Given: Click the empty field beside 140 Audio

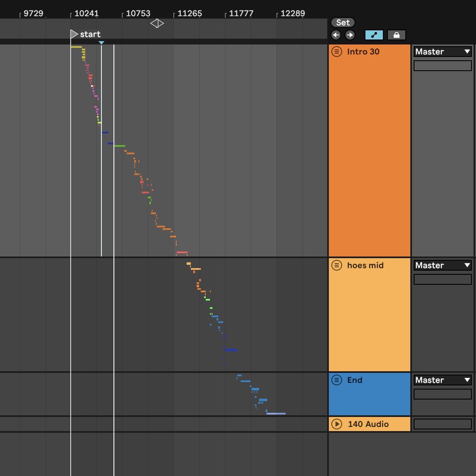Looking at the screenshot, I should pyautogui.click(x=443, y=424).
